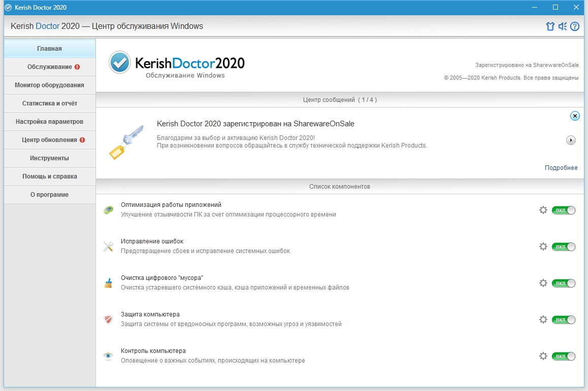Open Статистика и отчёт
The image size is (588, 391).
pos(49,103)
